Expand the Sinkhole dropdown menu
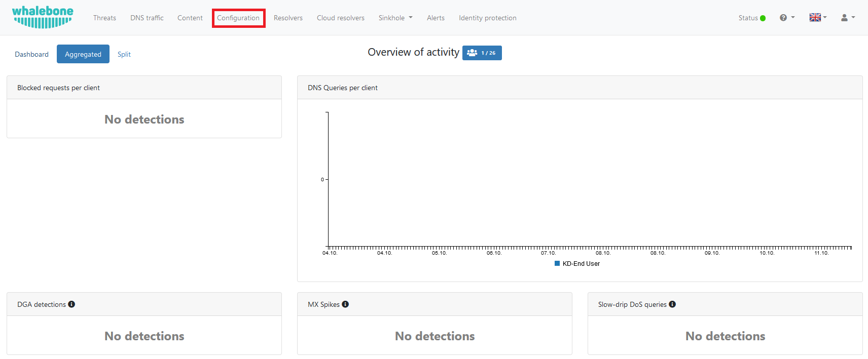The image size is (868, 359). point(395,18)
